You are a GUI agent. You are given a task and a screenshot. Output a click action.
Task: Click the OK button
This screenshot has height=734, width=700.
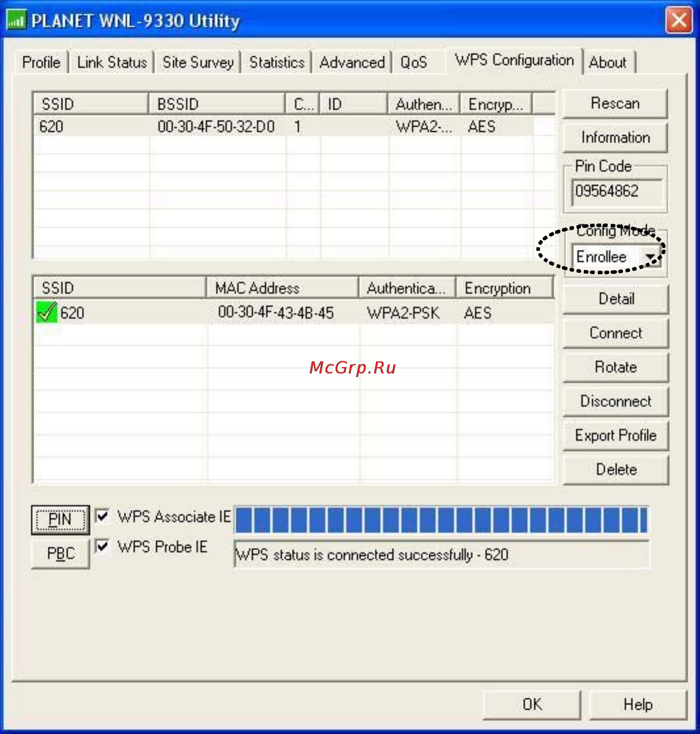(x=532, y=704)
